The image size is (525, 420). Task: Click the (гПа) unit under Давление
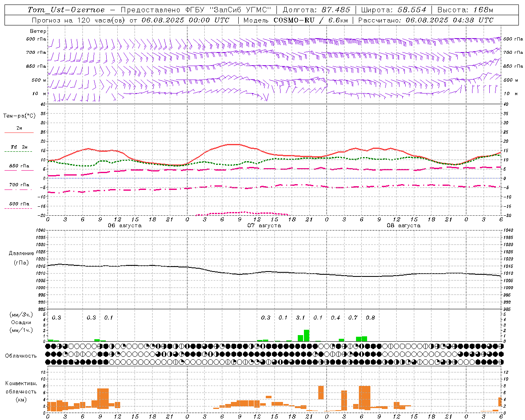(x=21, y=263)
